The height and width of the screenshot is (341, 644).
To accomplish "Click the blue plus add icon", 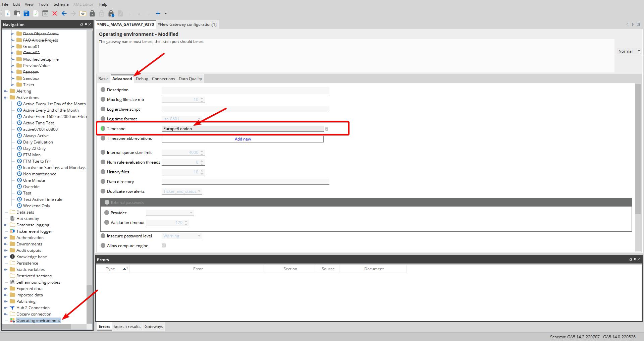I will click(x=158, y=13).
